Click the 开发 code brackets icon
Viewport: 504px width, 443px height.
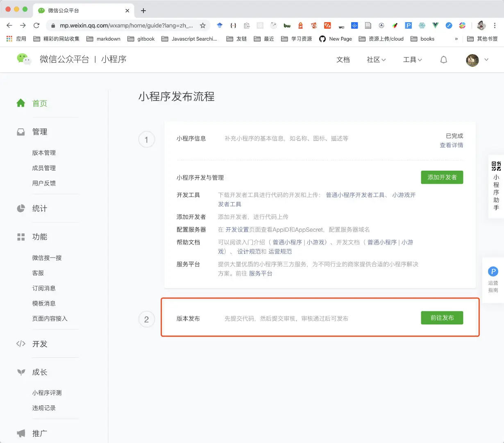point(21,344)
